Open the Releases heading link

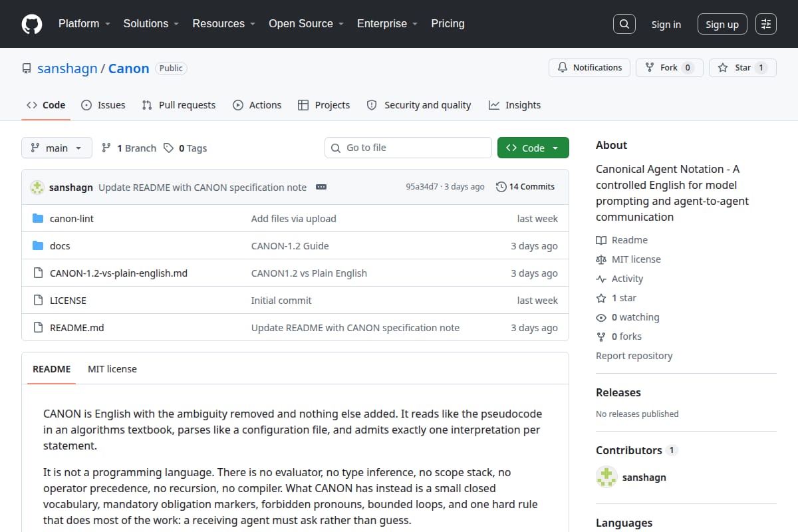pos(618,393)
